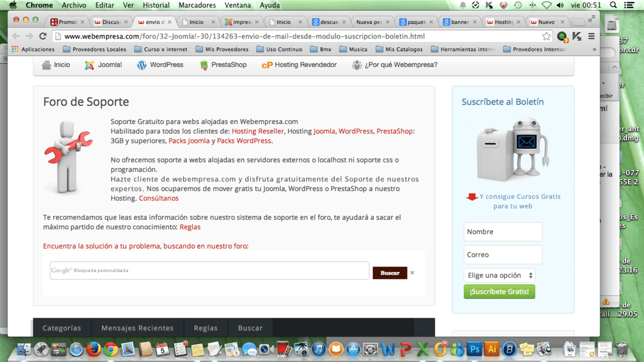The width and height of the screenshot is (644, 362).
Task: Open the Bmx bookmarks folder
Action: point(321,49)
